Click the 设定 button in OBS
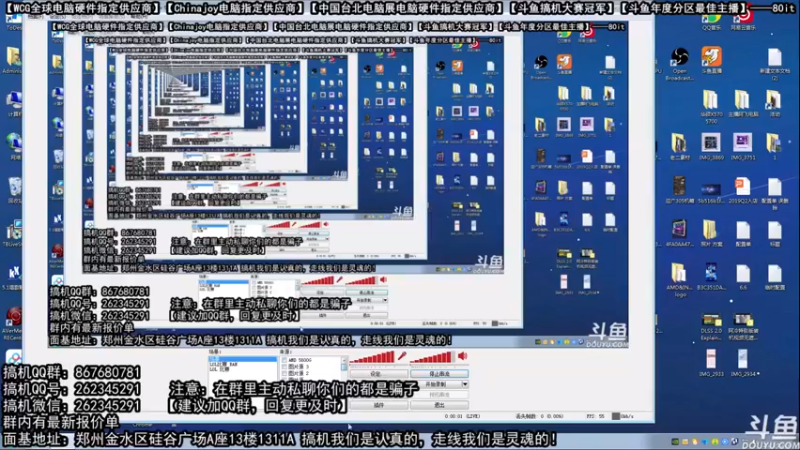Viewport: 800px width, 450px height. tap(378, 374)
